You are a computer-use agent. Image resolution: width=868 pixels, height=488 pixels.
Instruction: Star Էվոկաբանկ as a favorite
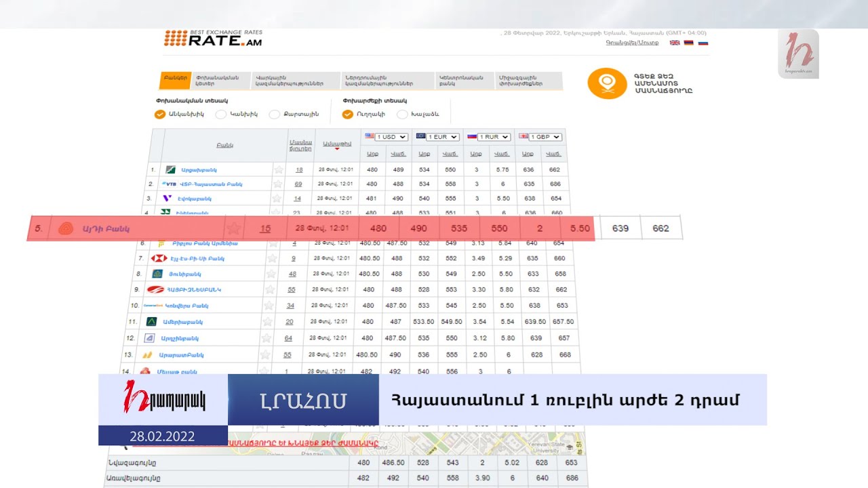(x=277, y=199)
